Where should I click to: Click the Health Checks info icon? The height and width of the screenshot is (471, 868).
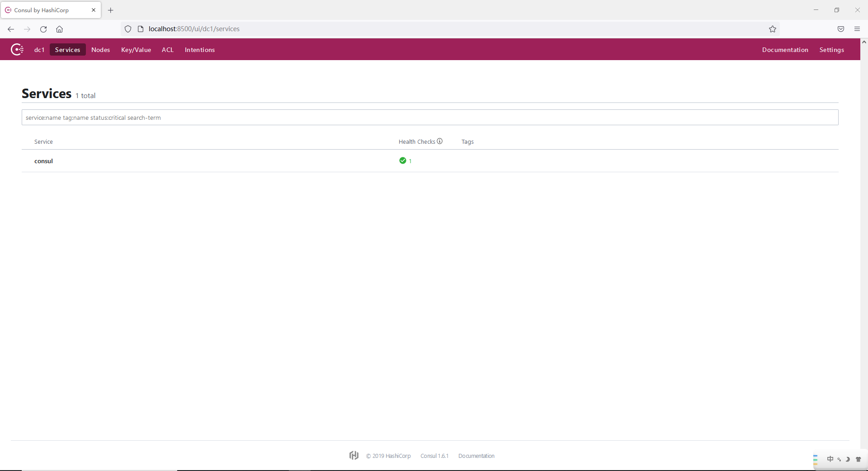(x=440, y=141)
